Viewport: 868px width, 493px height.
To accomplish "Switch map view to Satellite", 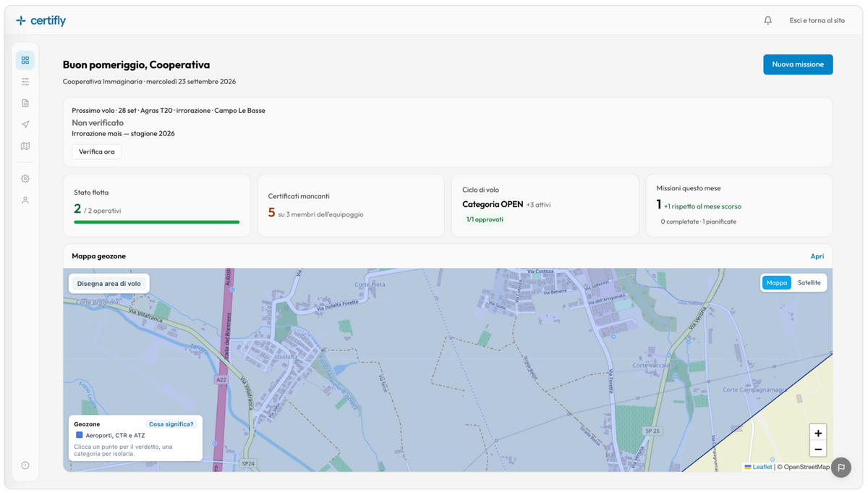I will 809,283.
